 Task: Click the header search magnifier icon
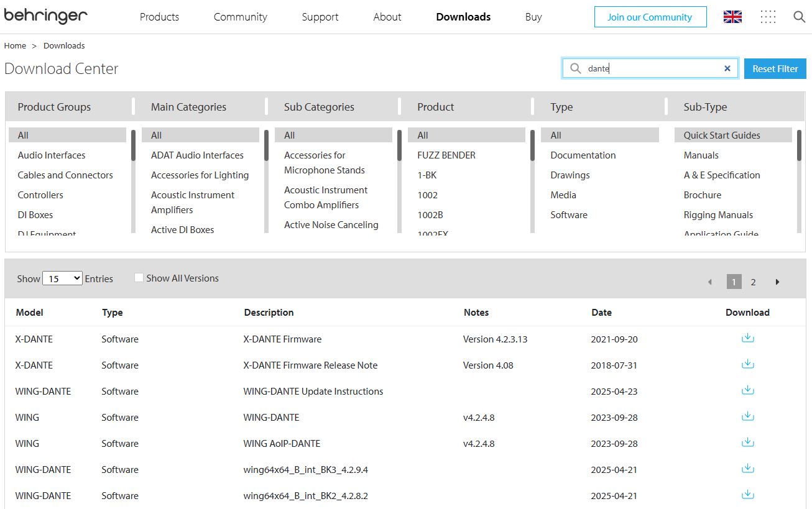[800, 17]
